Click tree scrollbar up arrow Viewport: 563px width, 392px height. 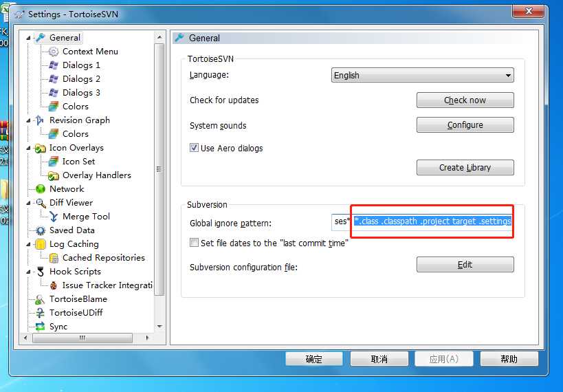pos(159,37)
